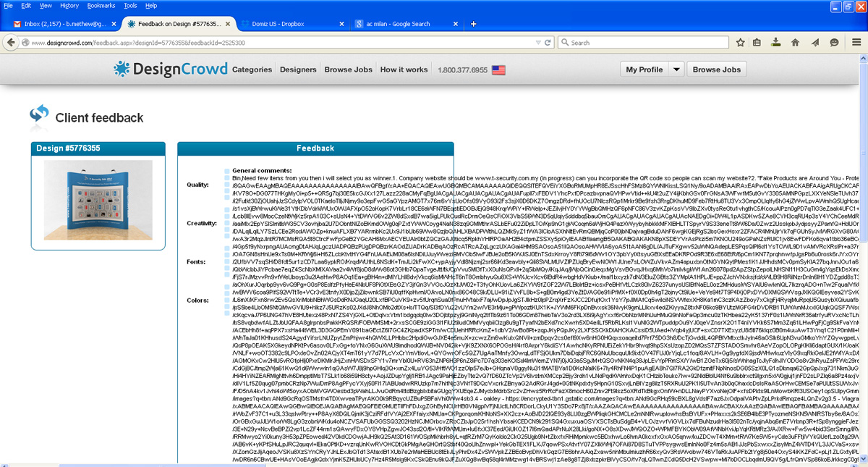Click the 1.800.377.6955 phone number
Screen dimensions: 868x467
tap(462, 70)
